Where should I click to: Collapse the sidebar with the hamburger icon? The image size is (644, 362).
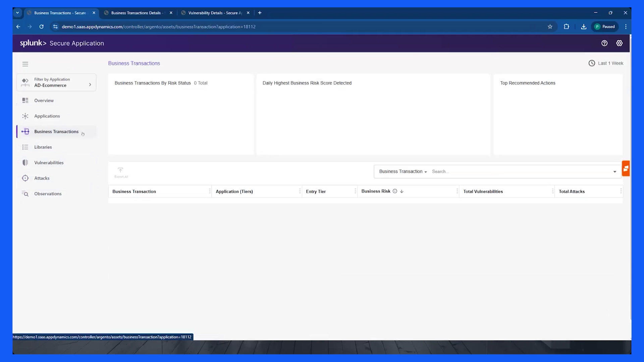pyautogui.click(x=25, y=64)
